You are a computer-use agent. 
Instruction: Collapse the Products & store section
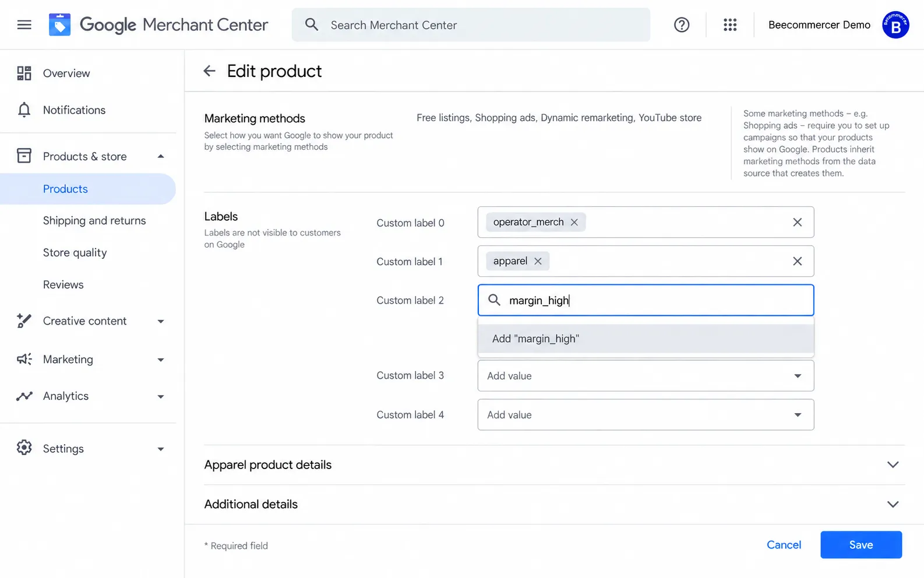tap(161, 156)
